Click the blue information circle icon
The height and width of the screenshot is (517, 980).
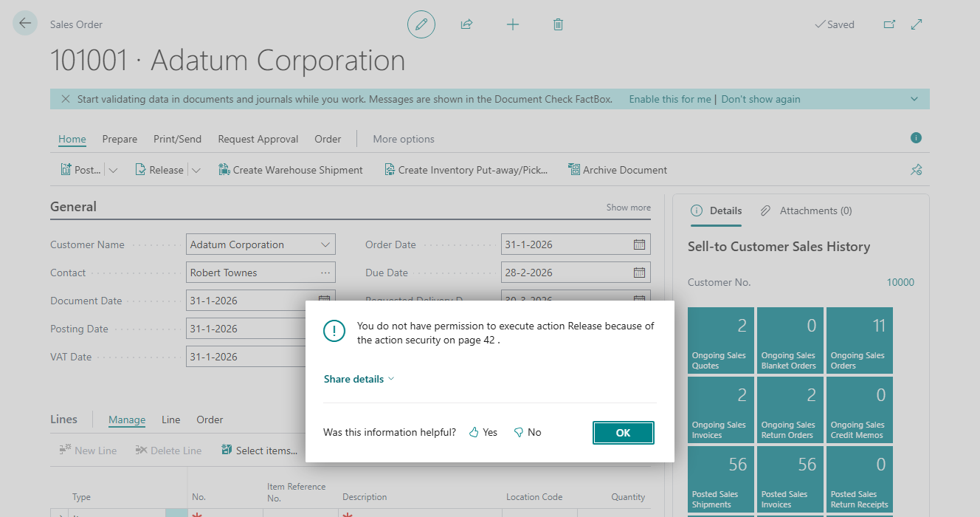[x=917, y=138]
